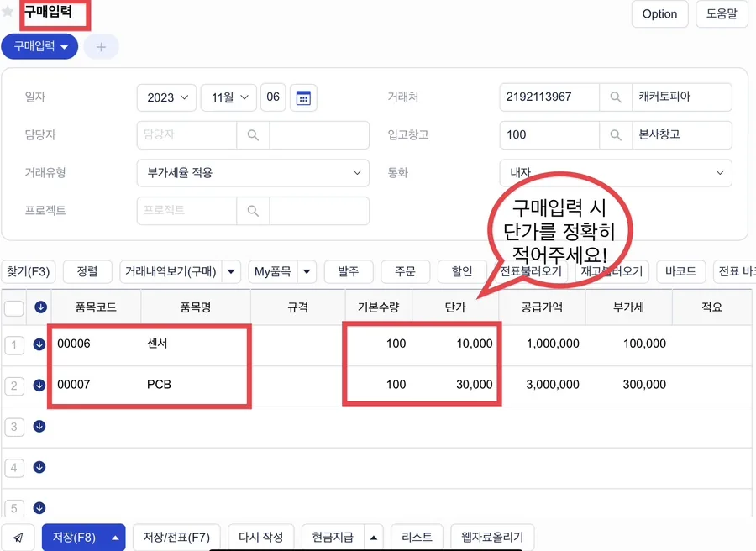The height and width of the screenshot is (551, 756).
Task: Add a new tab with plus button
Action: coord(102,47)
